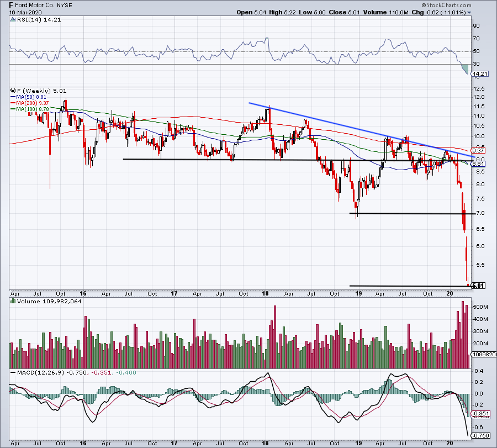Select the MA(200) 9.37 legend entry

30,103
